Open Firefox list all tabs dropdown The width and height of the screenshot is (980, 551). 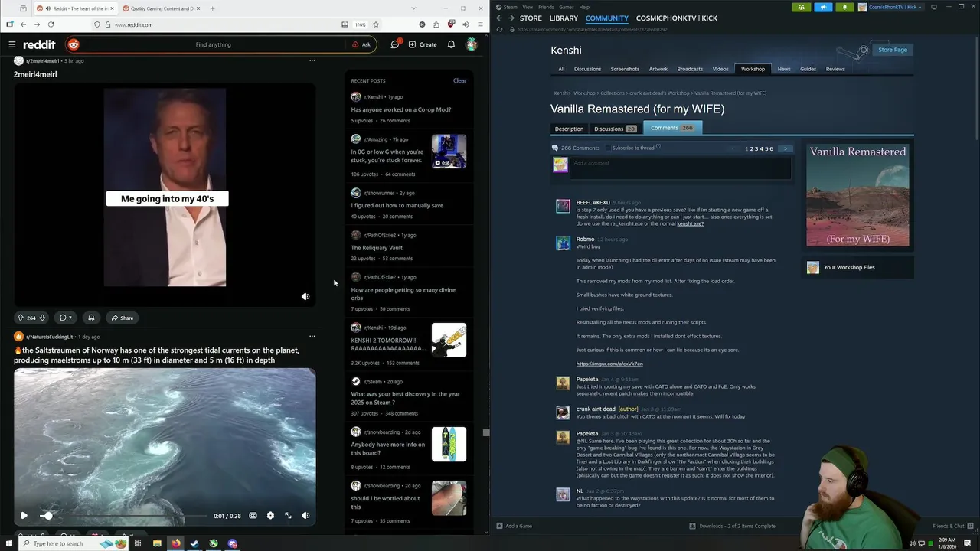(x=414, y=8)
